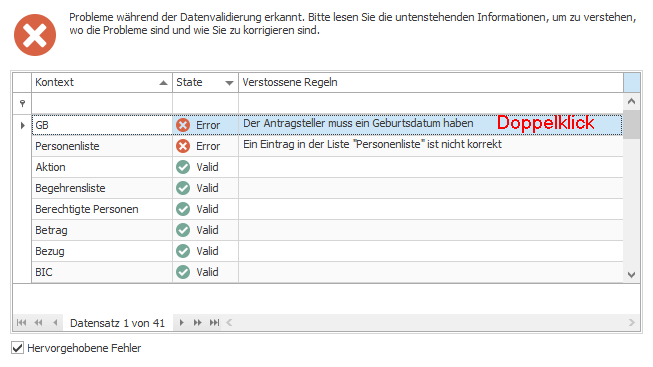The image size is (653, 367).
Task: Select the Aktion row
Action: pos(327,167)
